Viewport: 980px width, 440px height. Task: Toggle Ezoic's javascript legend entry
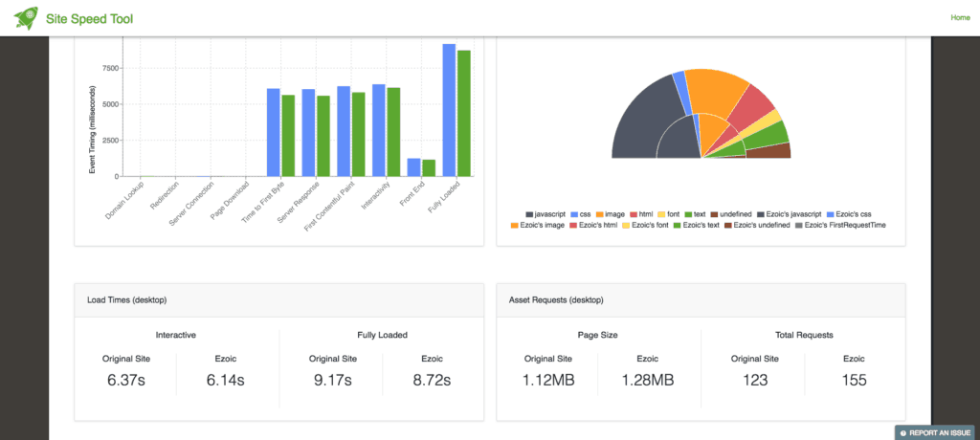[789, 214]
